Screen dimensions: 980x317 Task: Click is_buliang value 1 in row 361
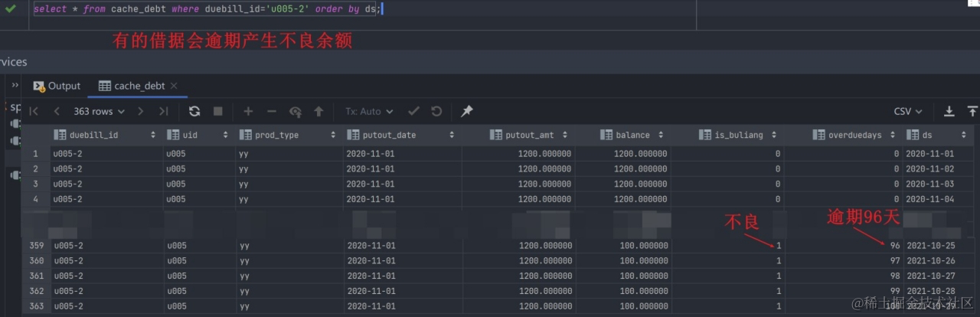pos(729,276)
